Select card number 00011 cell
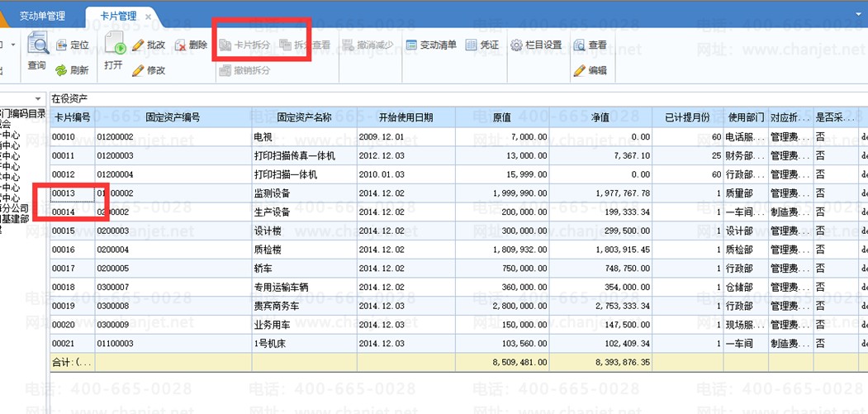The image size is (868, 414). click(x=73, y=155)
